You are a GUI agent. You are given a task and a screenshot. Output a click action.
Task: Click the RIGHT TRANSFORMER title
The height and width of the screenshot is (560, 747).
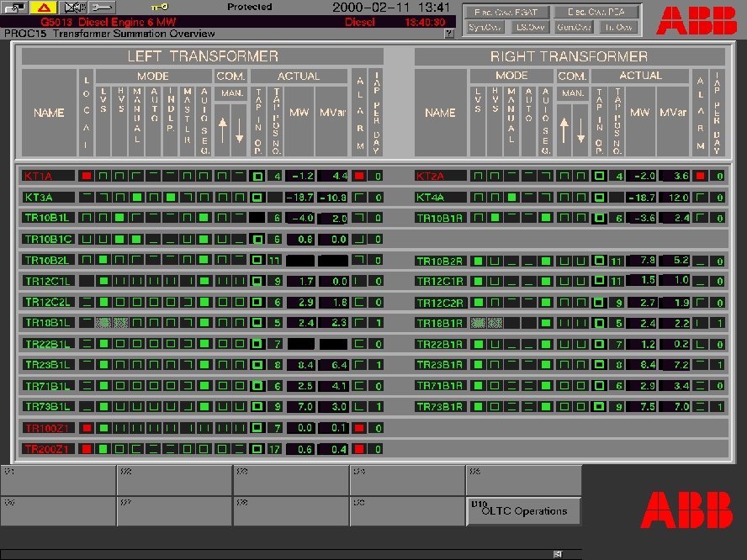(x=570, y=56)
